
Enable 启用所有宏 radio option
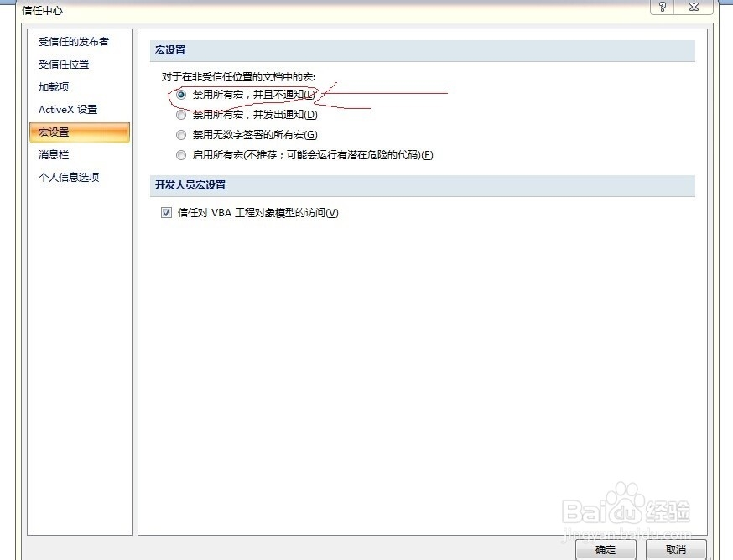[x=181, y=154]
